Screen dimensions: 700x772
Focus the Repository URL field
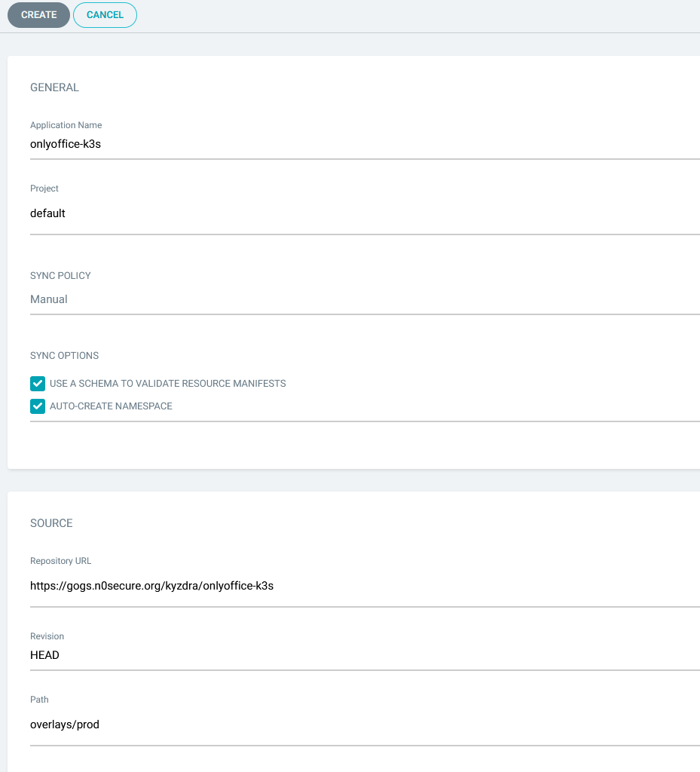365,586
